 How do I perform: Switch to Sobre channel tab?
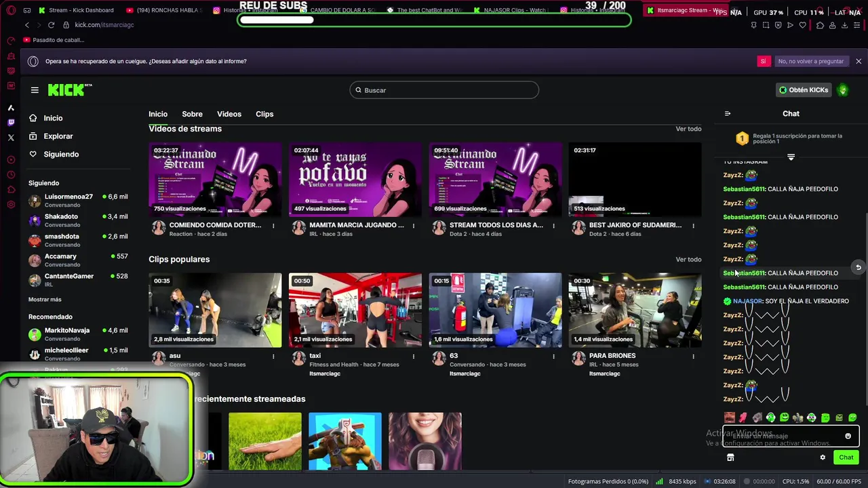pos(192,114)
